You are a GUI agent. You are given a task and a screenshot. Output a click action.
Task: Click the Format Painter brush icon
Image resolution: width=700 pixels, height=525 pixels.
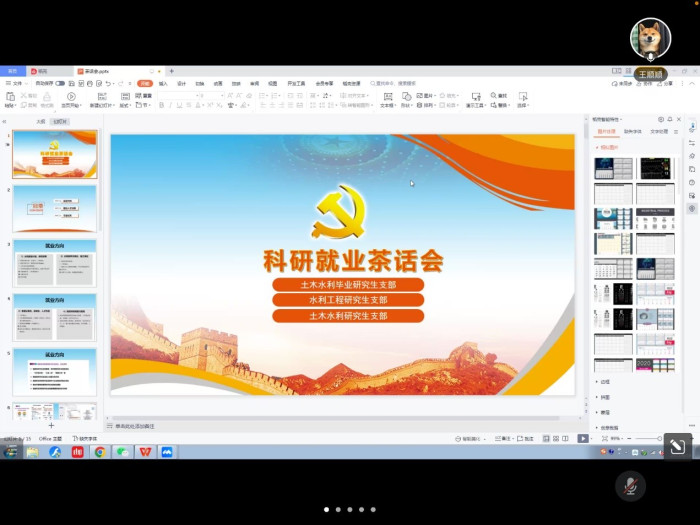(47, 96)
